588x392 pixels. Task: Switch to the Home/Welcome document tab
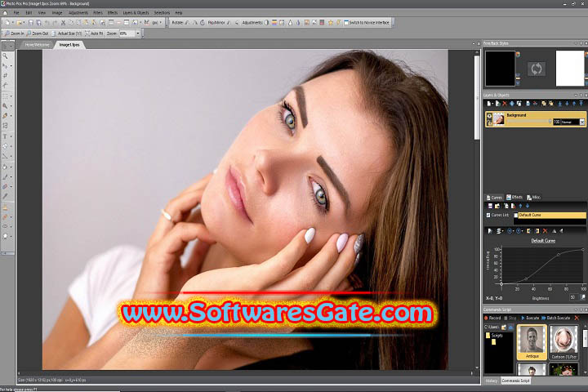pyautogui.click(x=37, y=45)
